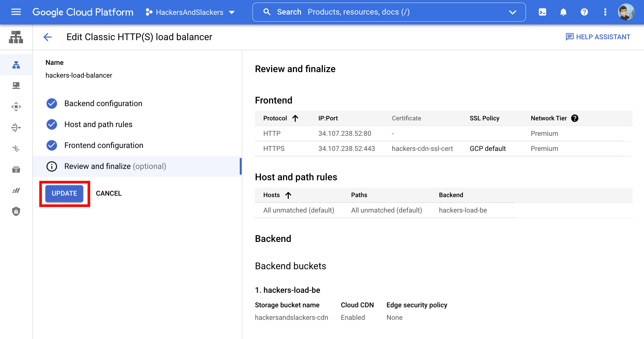The height and width of the screenshot is (339, 644).
Task: Click the UPDATE button to save changes
Action: coord(64,193)
